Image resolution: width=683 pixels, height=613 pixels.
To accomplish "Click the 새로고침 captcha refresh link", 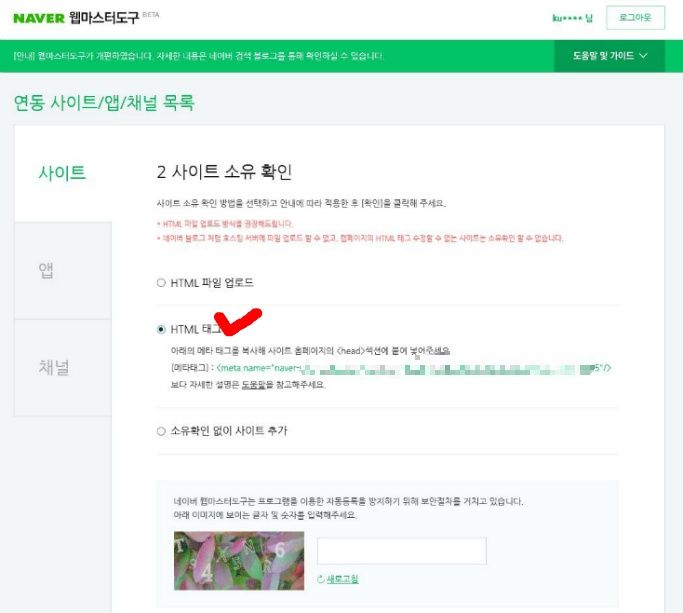I will pyautogui.click(x=342, y=579).
